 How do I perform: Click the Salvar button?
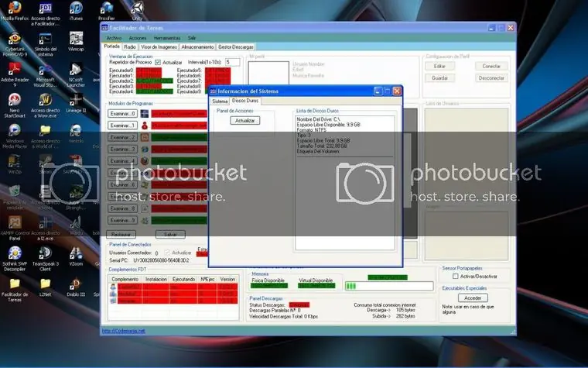171,235
